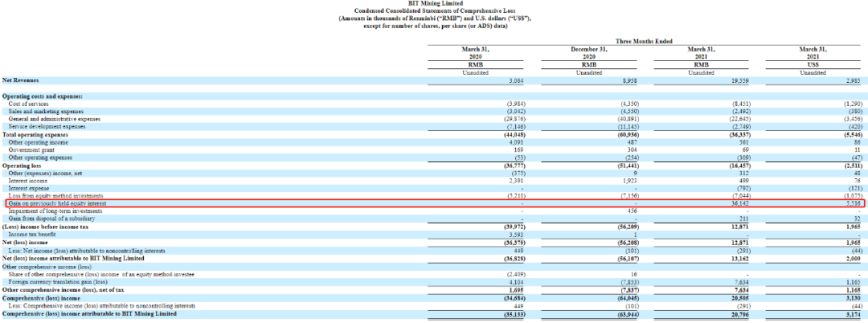This screenshot has height=323, width=868.
Task: Click 'Less: Comprehensive income (loss) attributable to noncontrolling interests'
Action: (101, 306)
